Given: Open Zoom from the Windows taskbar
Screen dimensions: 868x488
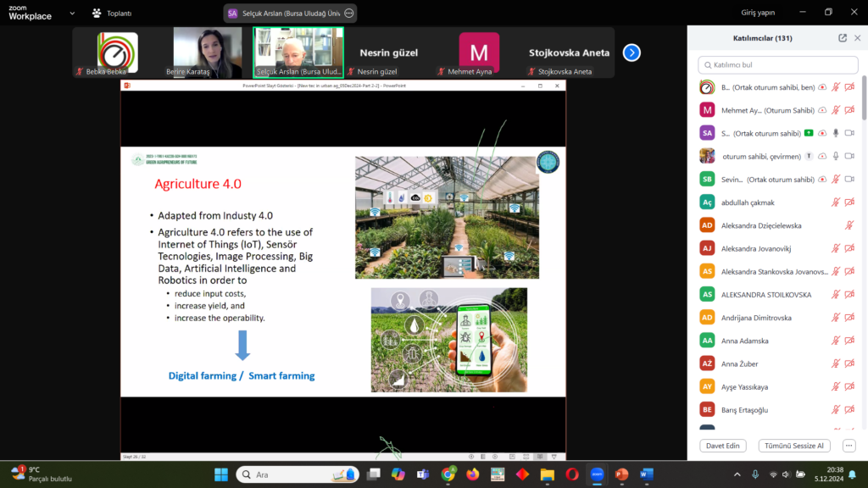Looking at the screenshot, I should tap(597, 474).
